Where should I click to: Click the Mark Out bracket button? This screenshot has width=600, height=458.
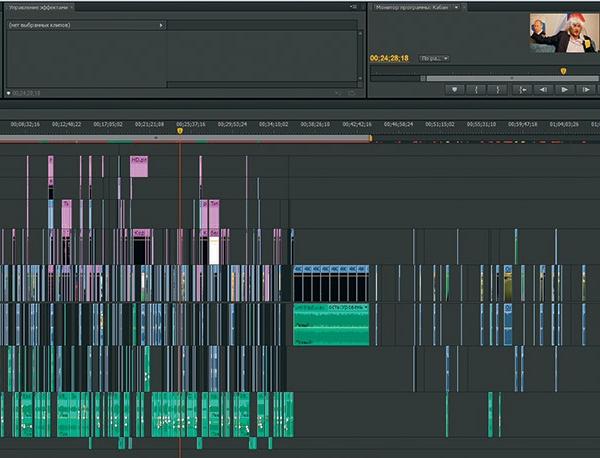tap(499, 89)
